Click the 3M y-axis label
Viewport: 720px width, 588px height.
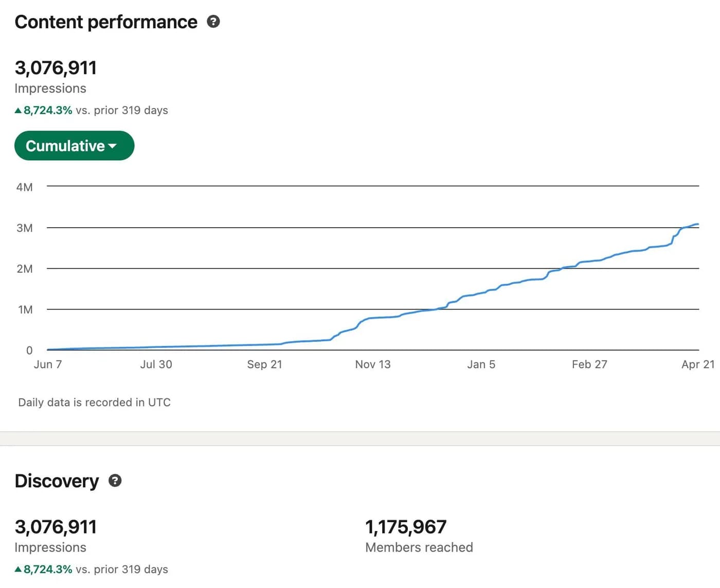coord(25,228)
